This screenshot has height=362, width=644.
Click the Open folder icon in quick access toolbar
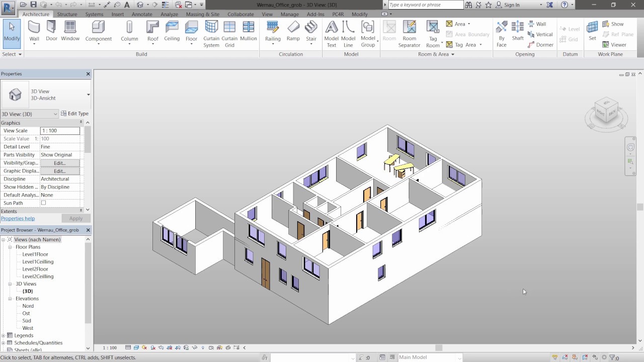click(x=23, y=5)
